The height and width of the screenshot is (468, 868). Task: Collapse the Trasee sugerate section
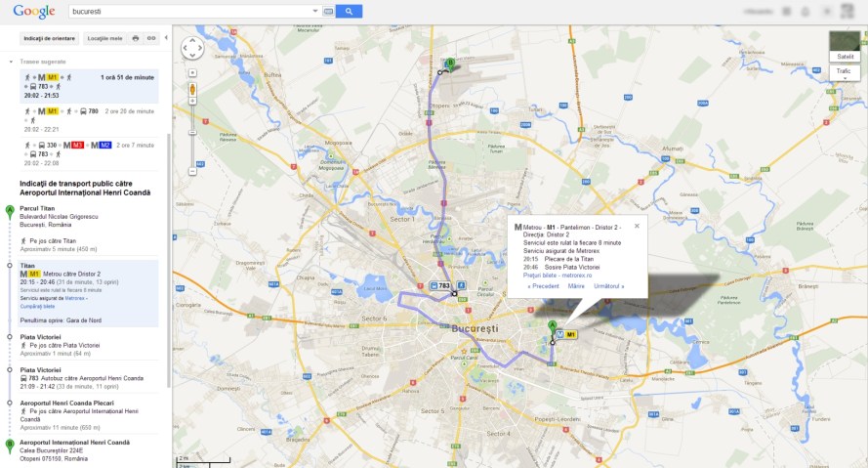click(12, 61)
